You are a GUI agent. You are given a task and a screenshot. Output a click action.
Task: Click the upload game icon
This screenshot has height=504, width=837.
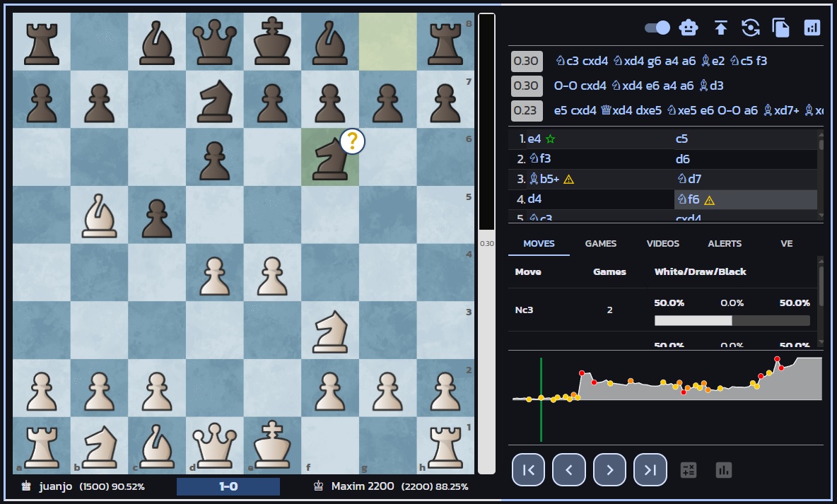[720, 28]
